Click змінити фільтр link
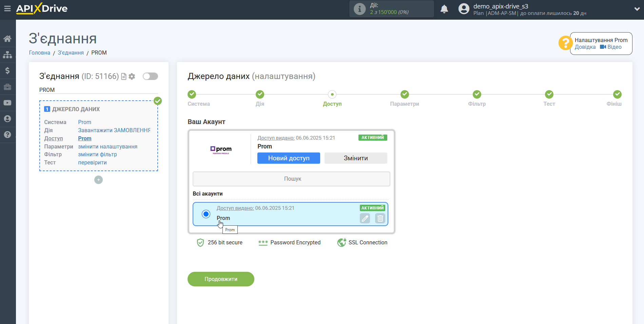This screenshot has width=644, height=324. tap(97, 154)
